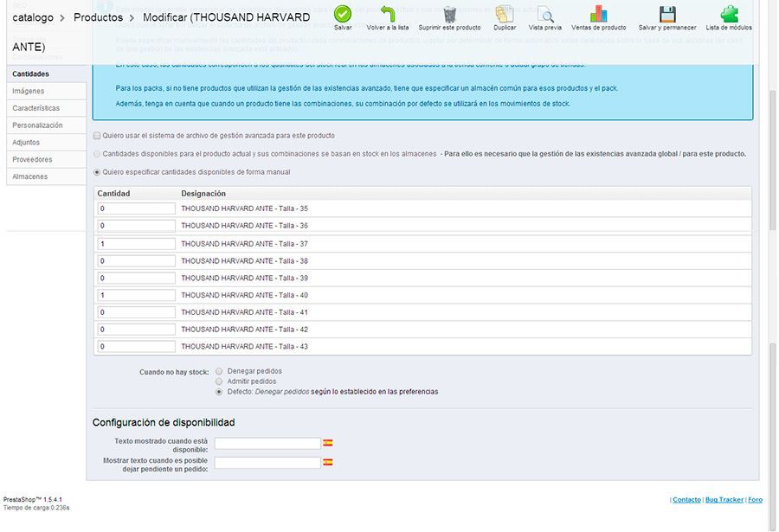Click quantity field for Talla - 36
This screenshot has width=779, height=532.
coord(136,226)
